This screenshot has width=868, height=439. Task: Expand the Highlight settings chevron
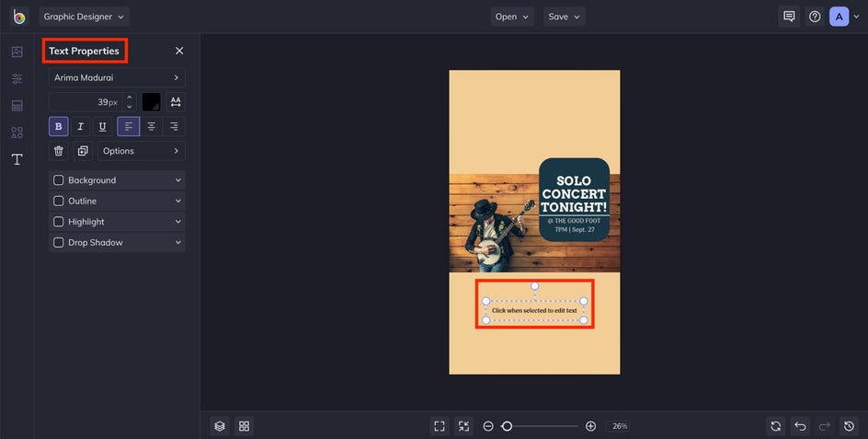178,222
